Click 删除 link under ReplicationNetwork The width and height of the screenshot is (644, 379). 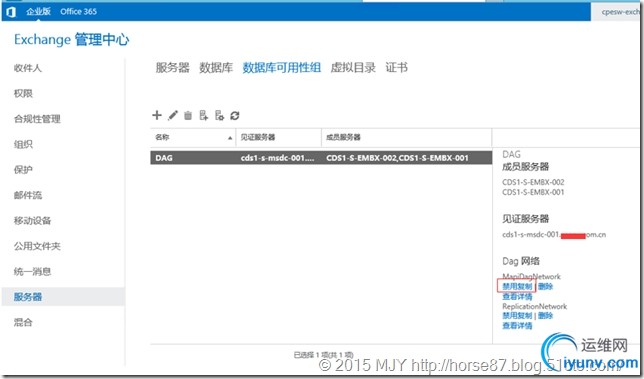coord(545,315)
